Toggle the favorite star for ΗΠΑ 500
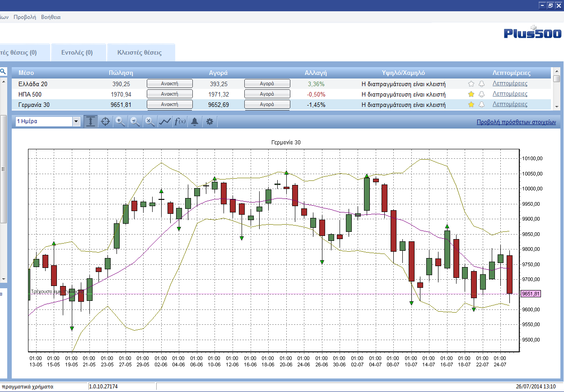The width and height of the screenshot is (564, 392). pyautogui.click(x=471, y=94)
